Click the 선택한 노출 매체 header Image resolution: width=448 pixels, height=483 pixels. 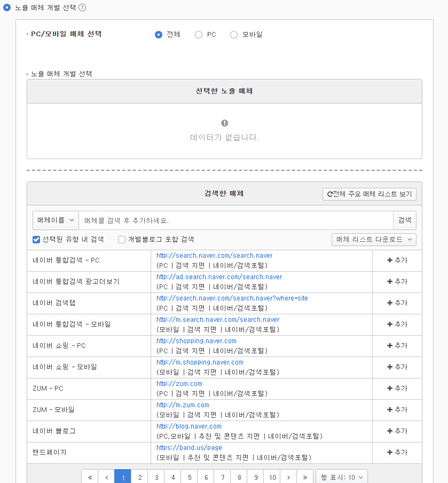pos(224,91)
